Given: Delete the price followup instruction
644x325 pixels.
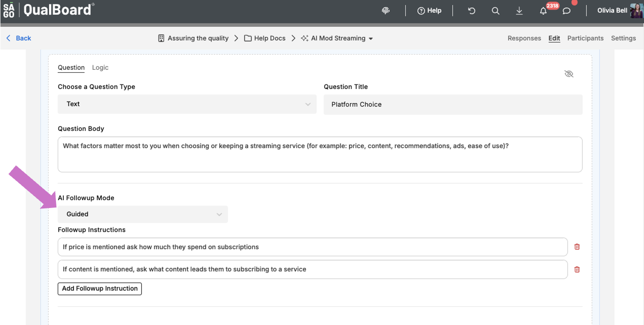Looking at the screenshot, I should pyautogui.click(x=577, y=246).
